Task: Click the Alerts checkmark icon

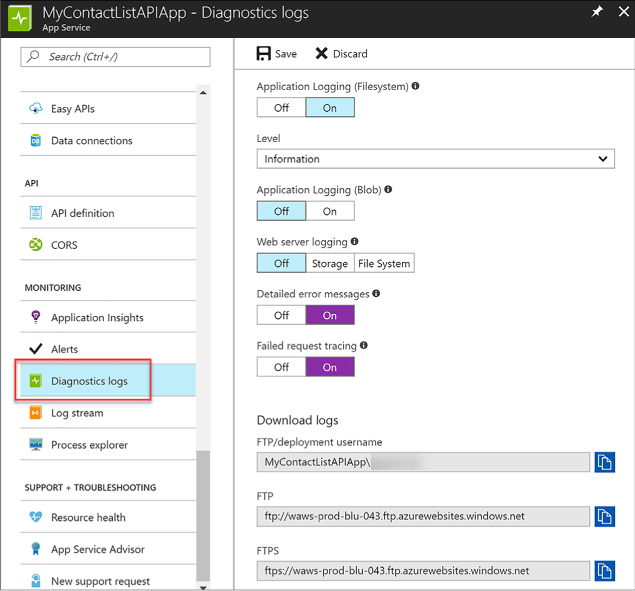Action: click(x=36, y=349)
